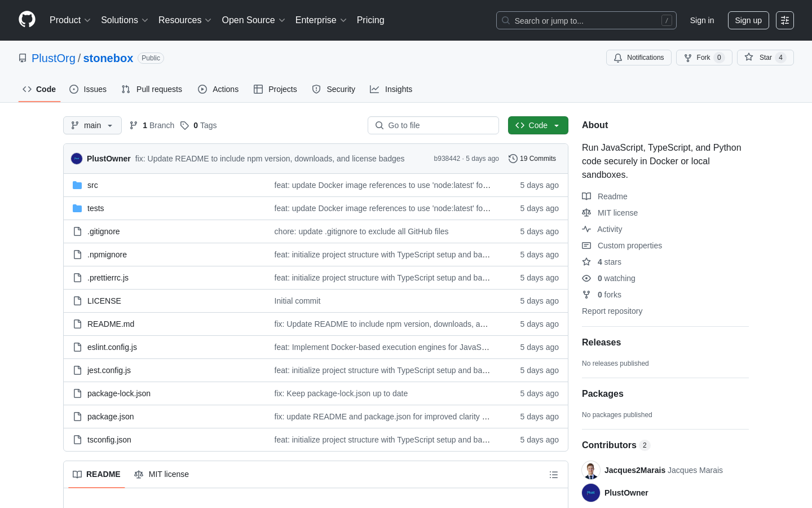Image resolution: width=812 pixels, height=508 pixels.
Task: Click the tsconfig.json file icon
Action: (x=77, y=440)
